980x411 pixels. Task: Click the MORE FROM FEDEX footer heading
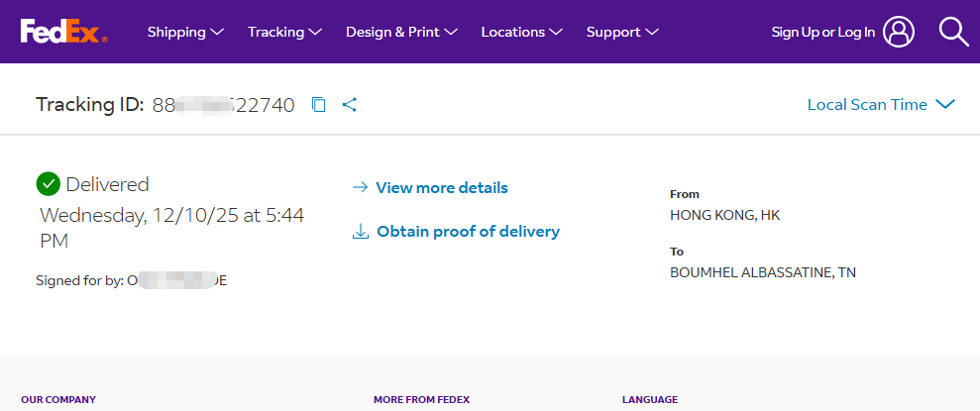coord(421,400)
